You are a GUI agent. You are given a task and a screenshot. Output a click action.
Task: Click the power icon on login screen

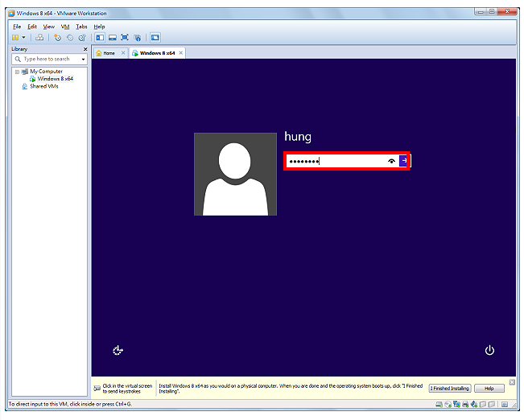[489, 350]
